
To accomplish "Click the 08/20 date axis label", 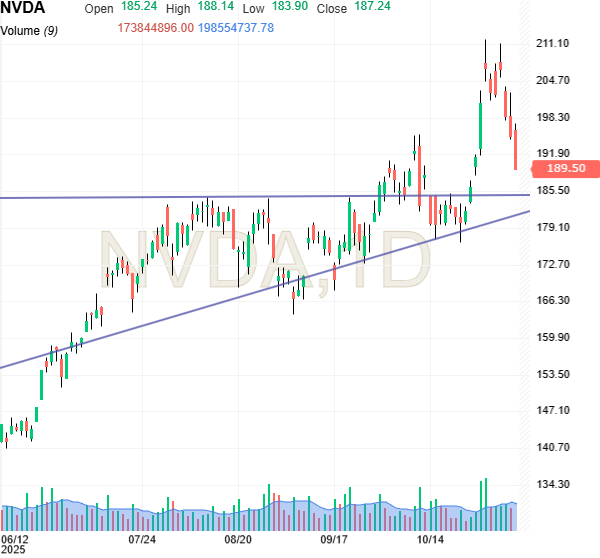I will coord(238,538).
